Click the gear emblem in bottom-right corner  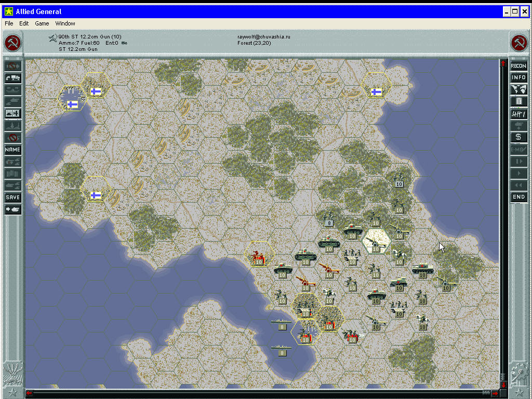pyautogui.click(x=520, y=373)
